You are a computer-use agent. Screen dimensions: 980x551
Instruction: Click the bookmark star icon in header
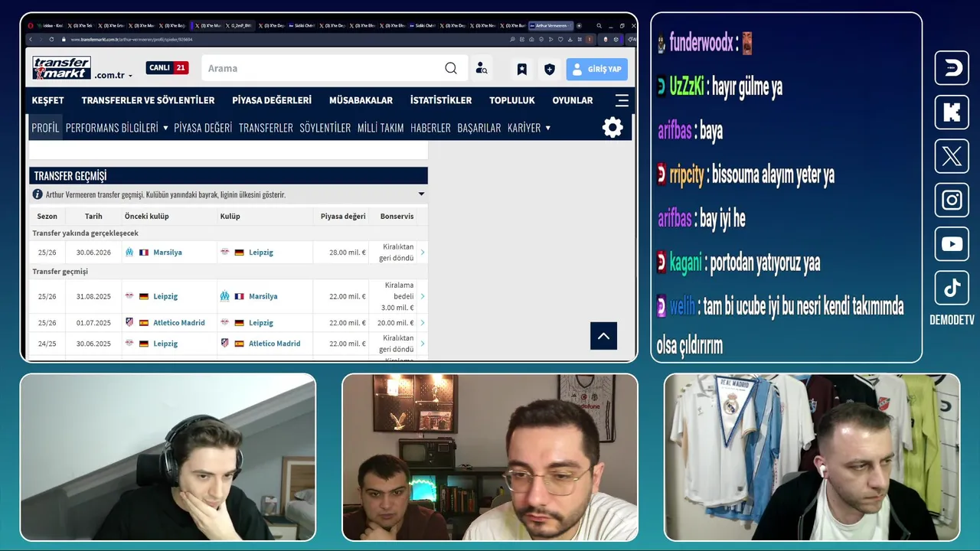[x=522, y=69]
